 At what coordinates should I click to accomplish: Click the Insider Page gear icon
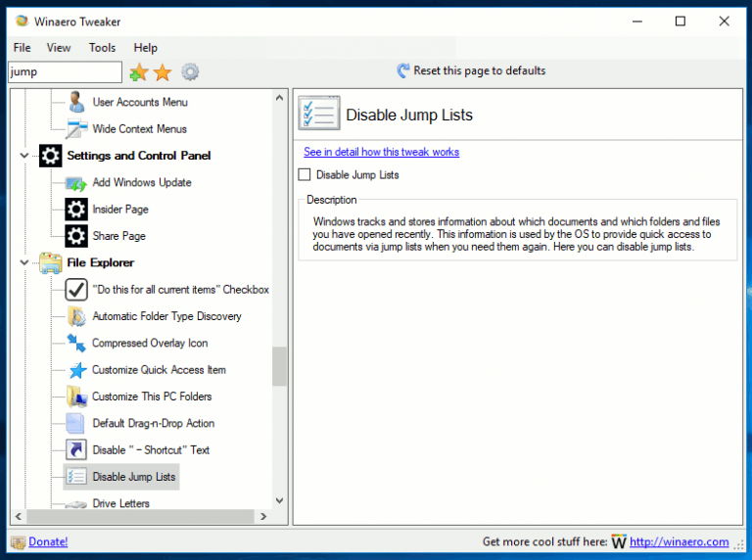coord(76,210)
